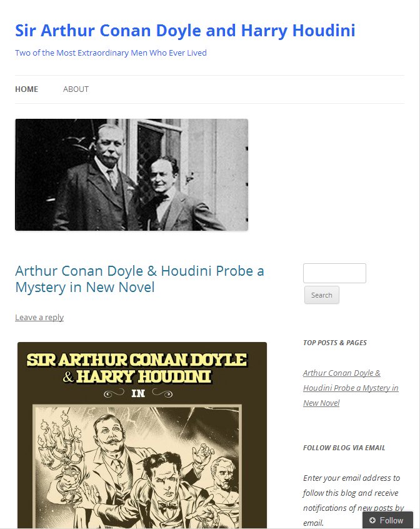
Task: Click the Follow button label
Action: coord(391,520)
